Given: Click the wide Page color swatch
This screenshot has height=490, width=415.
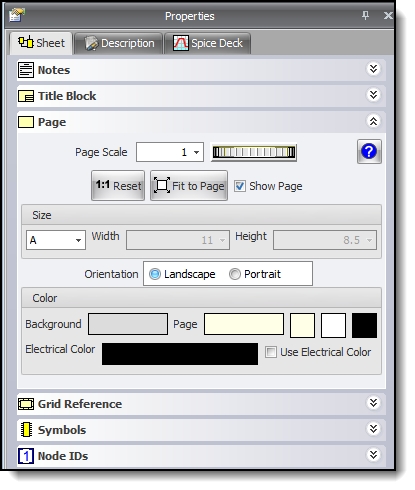Looking at the screenshot, I should point(244,324).
